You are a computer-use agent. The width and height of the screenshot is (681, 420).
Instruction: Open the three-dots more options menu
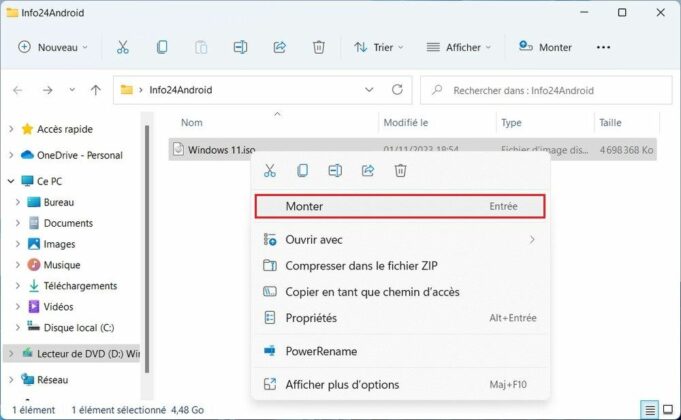click(603, 47)
